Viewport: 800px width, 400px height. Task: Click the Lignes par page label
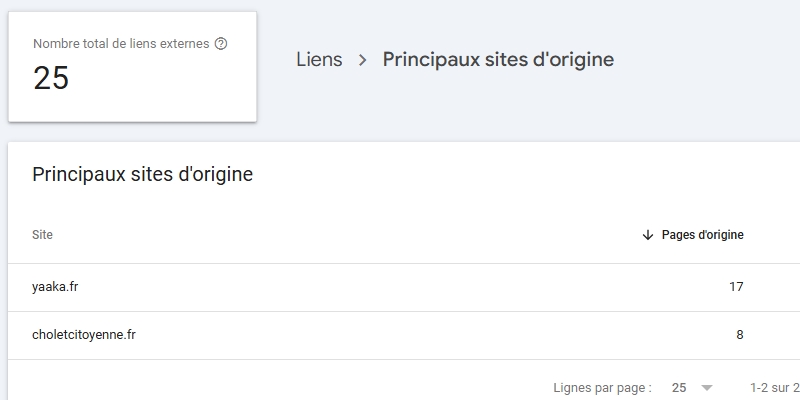602,387
